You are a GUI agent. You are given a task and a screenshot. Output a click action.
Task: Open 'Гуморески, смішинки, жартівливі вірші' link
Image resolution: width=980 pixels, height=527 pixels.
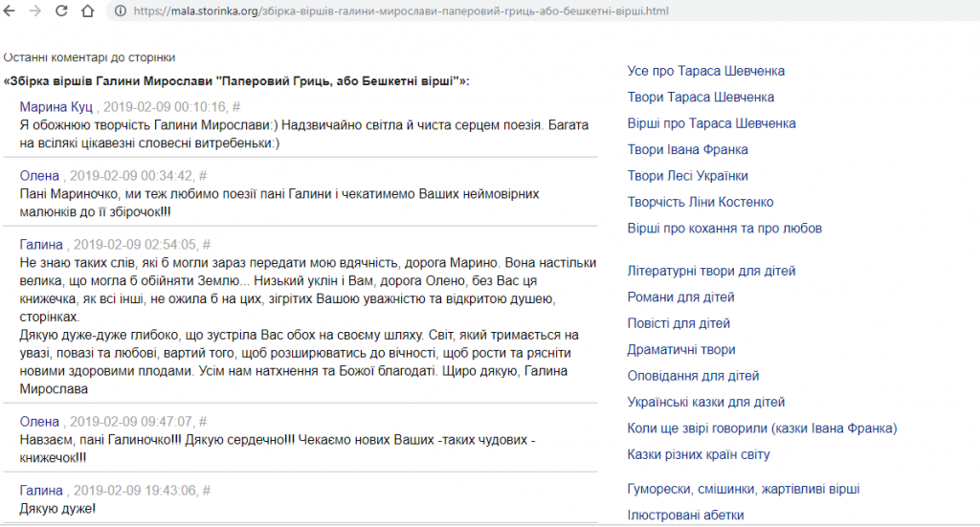point(743,489)
